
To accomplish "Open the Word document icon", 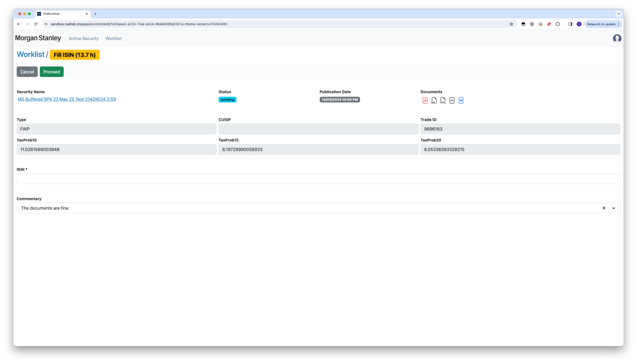I will [x=461, y=100].
